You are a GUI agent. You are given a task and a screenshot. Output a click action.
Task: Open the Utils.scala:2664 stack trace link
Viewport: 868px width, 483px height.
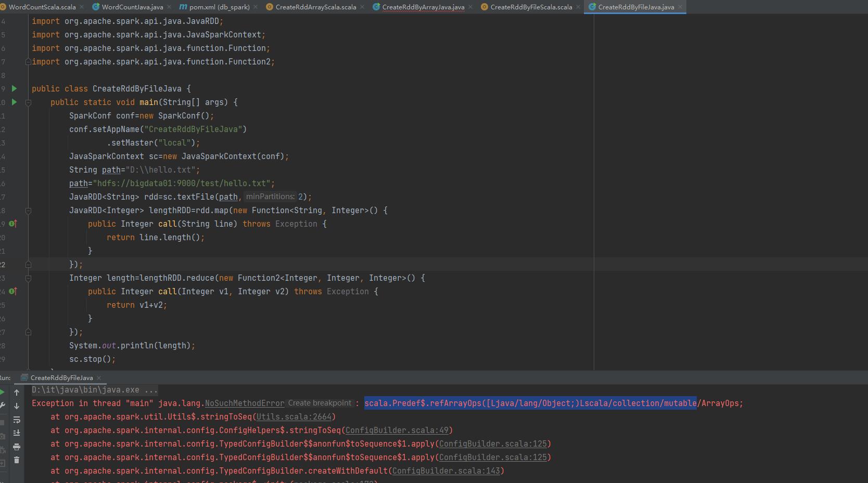click(294, 417)
